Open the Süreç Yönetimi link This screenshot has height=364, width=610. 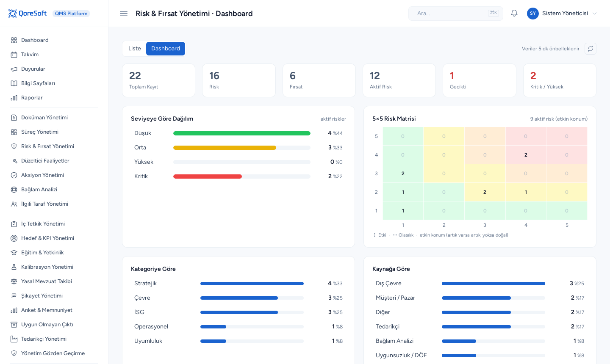tap(54, 132)
